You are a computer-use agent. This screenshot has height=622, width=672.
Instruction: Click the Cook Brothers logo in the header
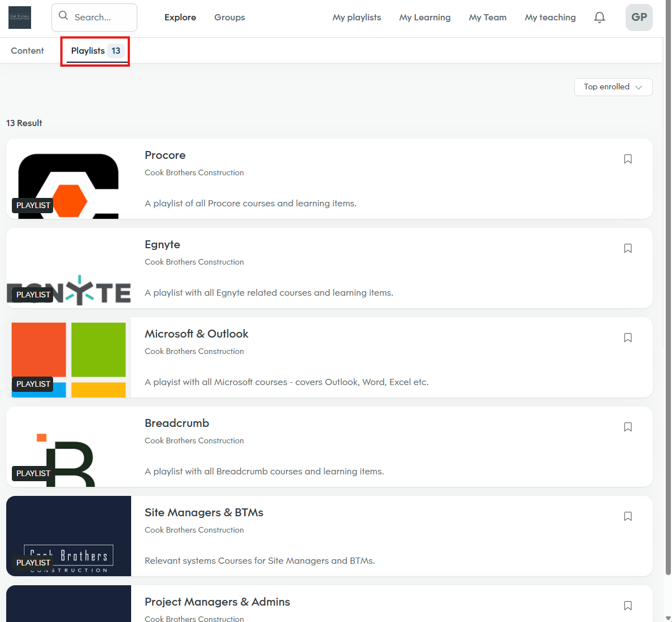20,18
